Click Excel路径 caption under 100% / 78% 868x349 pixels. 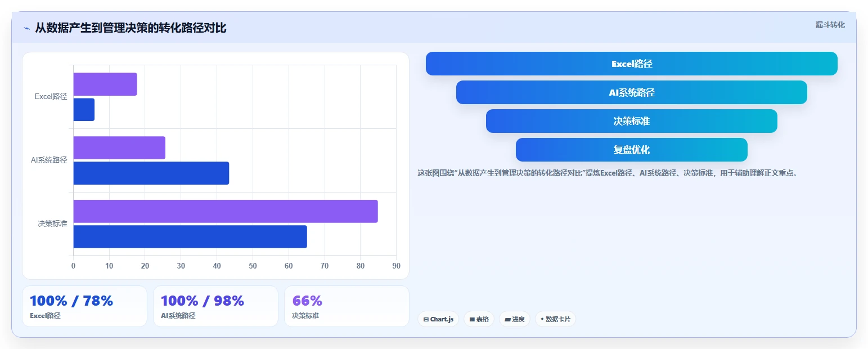45,316
